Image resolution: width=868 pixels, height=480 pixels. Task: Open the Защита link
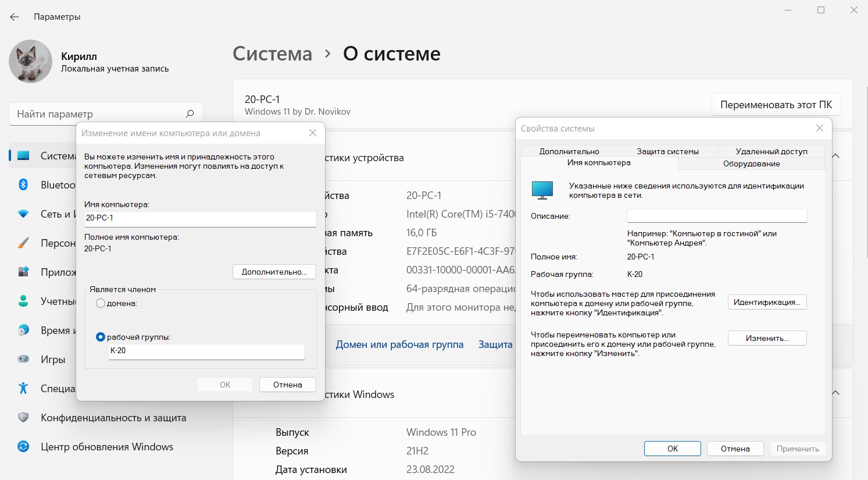(x=495, y=344)
